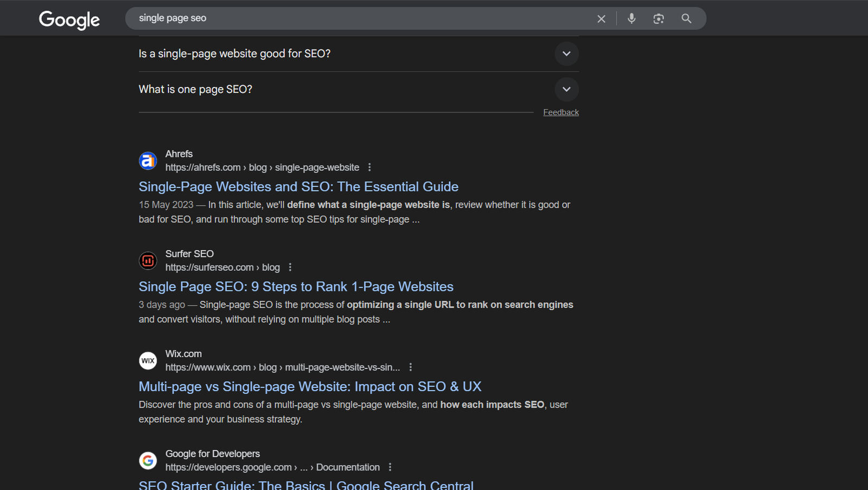Click the surferseo.com blog URL breadcrumb
Image resolution: width=868 pixels, height=490 pixels.
coord(222,267)
